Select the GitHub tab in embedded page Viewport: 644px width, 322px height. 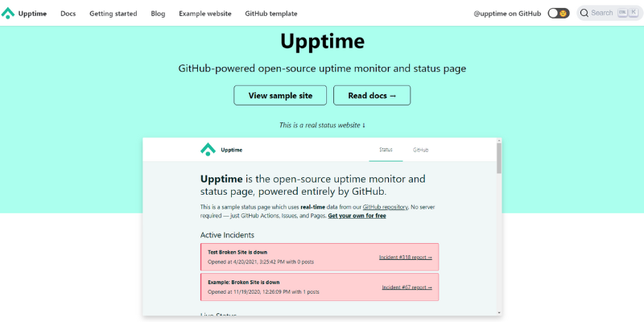click(x=420, y=150)
